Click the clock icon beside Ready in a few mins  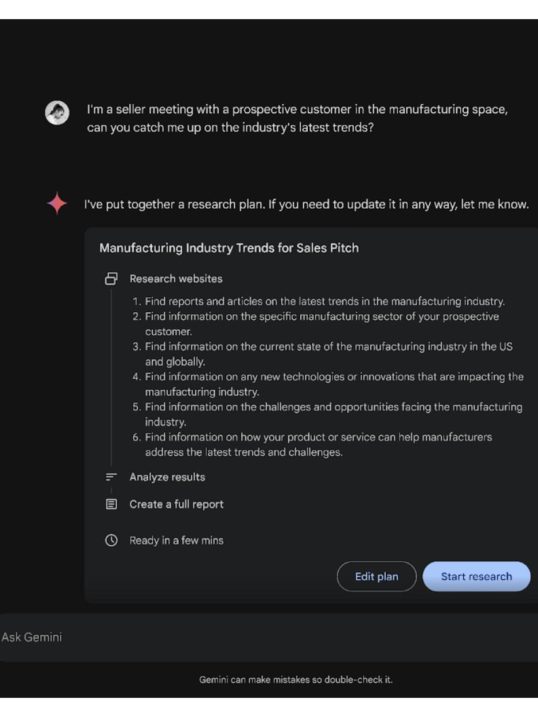pyautogui.click(x=111, y=540)
